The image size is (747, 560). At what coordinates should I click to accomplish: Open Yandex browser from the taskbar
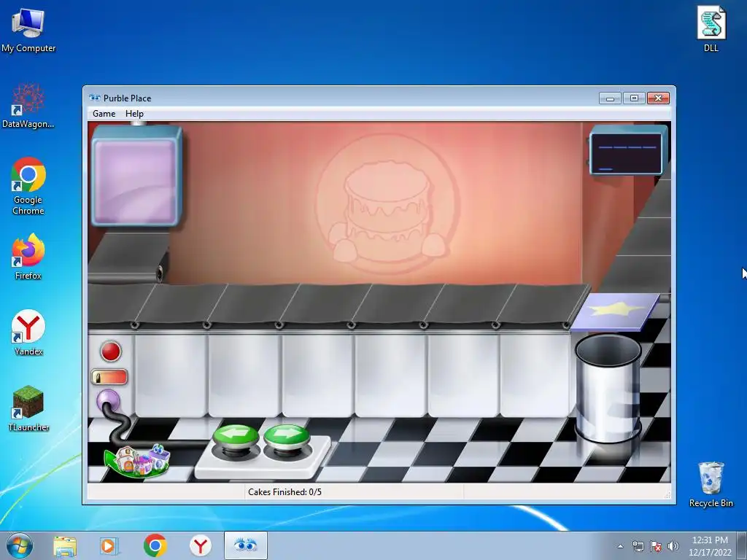(x=201, y=545)
